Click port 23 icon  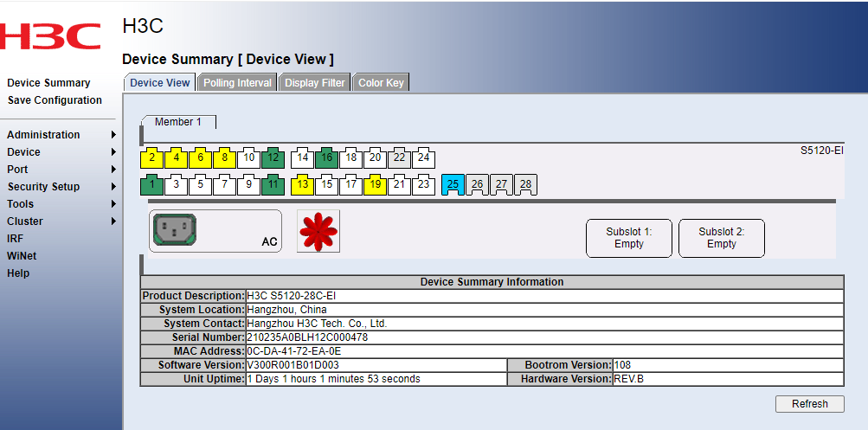coord(423,185)
